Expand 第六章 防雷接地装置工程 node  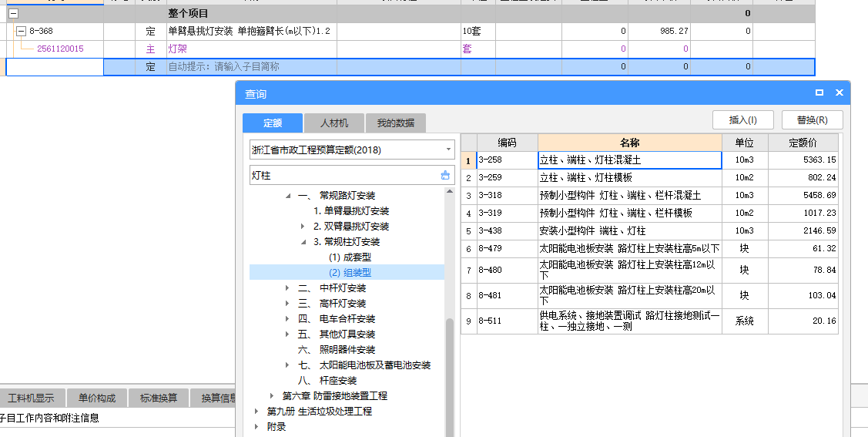[272, 396]
